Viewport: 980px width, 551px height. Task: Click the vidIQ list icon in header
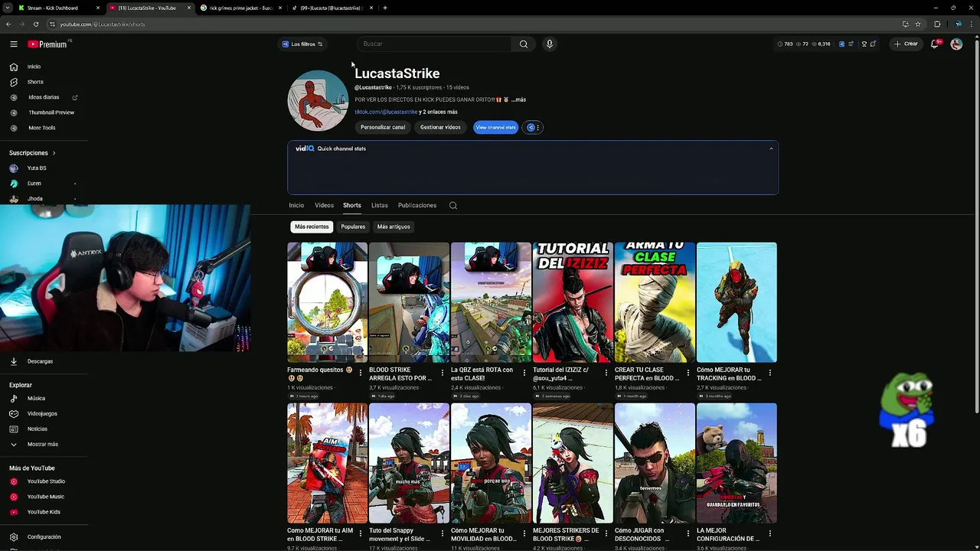(851, 44)
